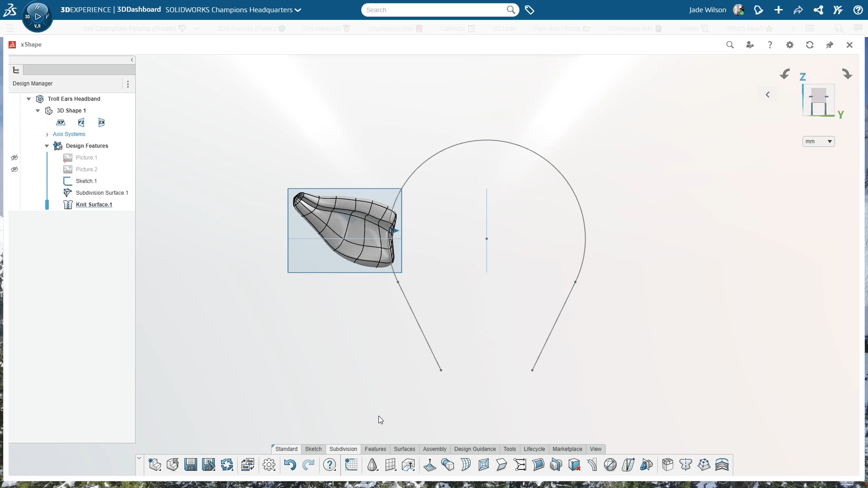868x488 pixels.
Task: Select Subdivision Surface.1 in the tree
Action: pos(102,193)
